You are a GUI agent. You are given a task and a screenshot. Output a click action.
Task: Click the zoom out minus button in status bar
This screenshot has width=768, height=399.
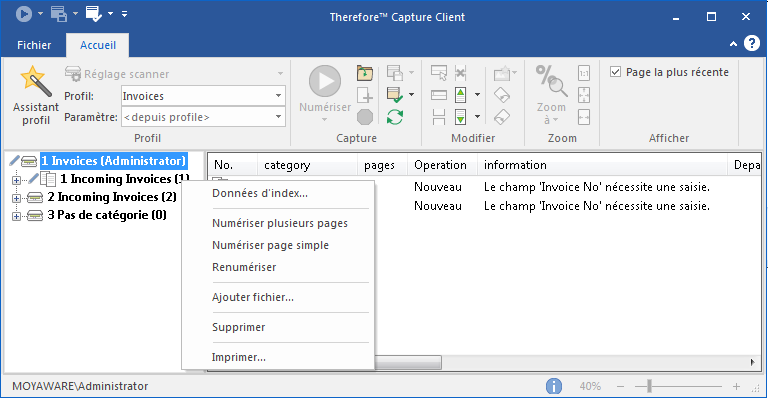tap(621, 387)
